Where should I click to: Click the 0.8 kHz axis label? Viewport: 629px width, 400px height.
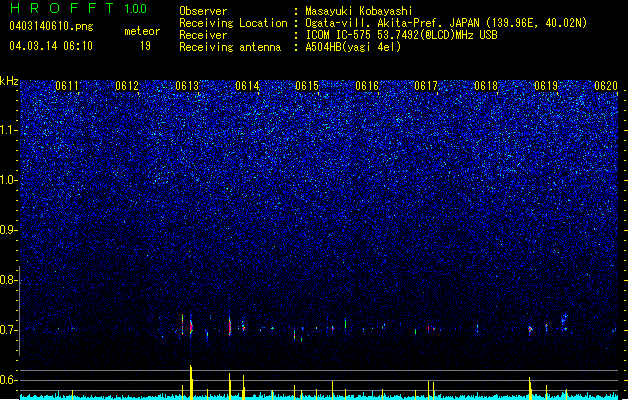pos(9,280)
